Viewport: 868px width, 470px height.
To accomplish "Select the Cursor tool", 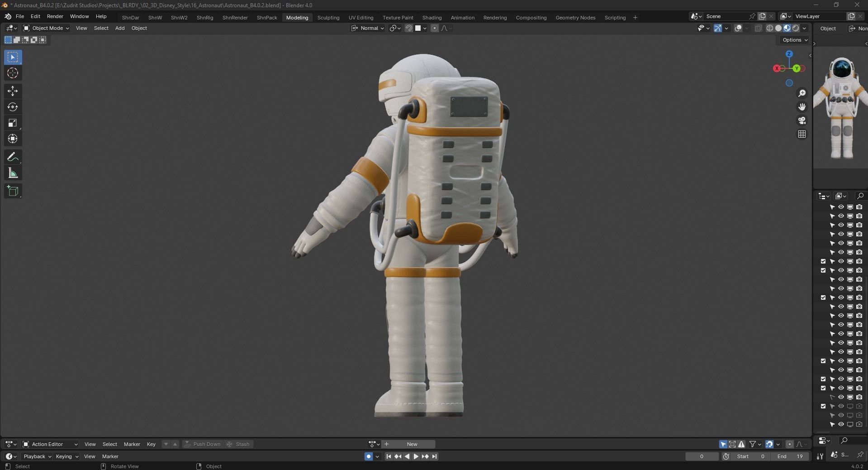I will tap(13, 73).
